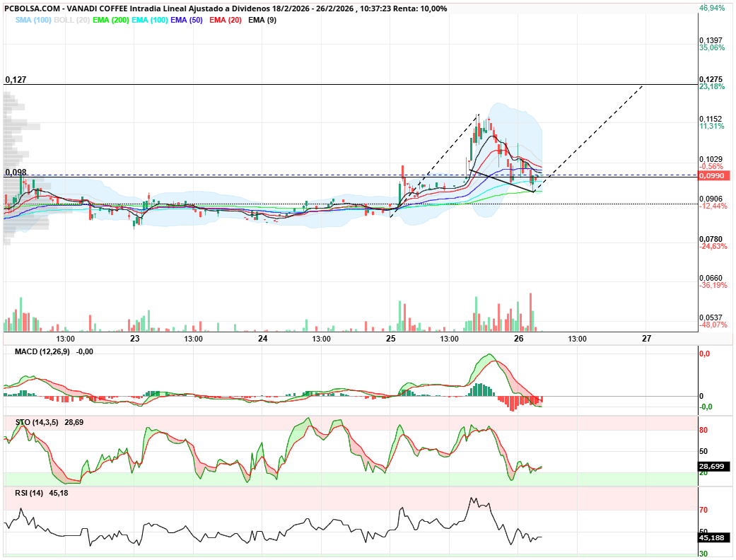Toggle the BOLL (20) Bollinger Bands display
This screenshot has width=736, height=560.
tap(71, 22)
